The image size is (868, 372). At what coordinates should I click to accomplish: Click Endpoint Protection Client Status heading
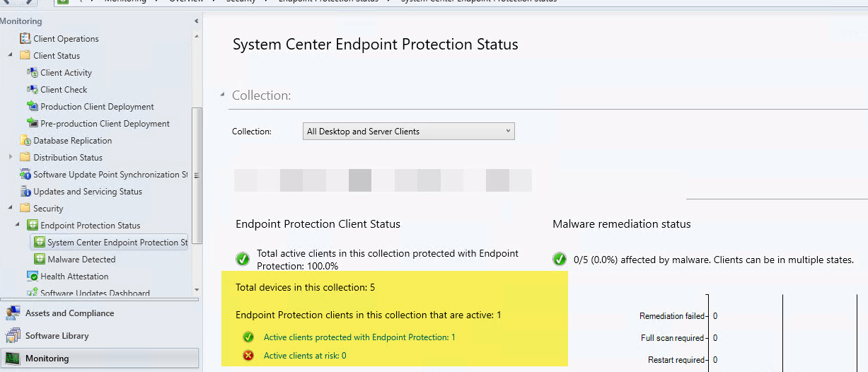click(x=318, y=224)
